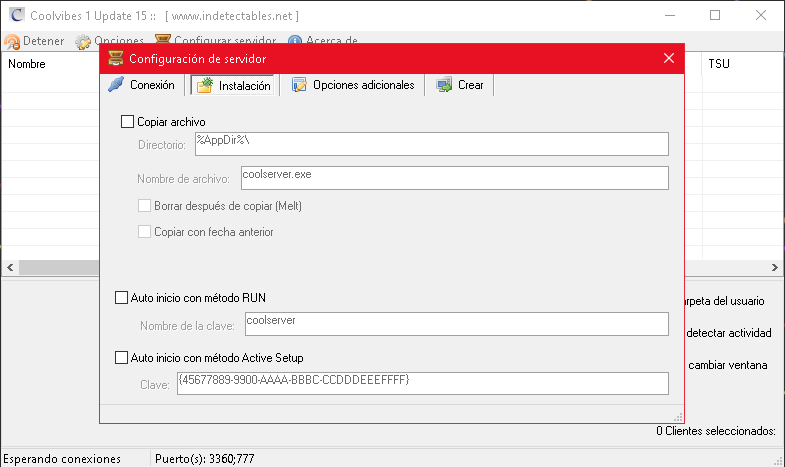Click the Configuración de servidor title icon
The height and width of the screenshot is (467, 785).
coord(115,59)
